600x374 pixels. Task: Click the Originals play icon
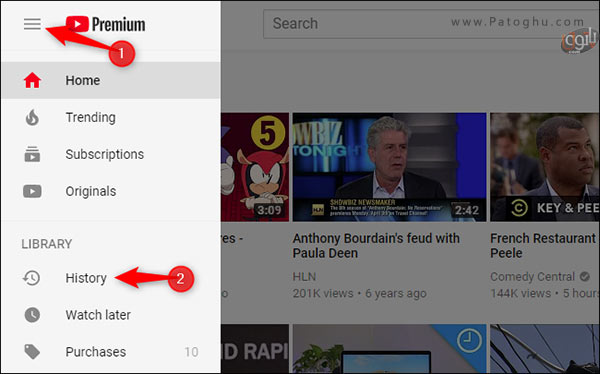pyautogui.click(x=32, y=191)
